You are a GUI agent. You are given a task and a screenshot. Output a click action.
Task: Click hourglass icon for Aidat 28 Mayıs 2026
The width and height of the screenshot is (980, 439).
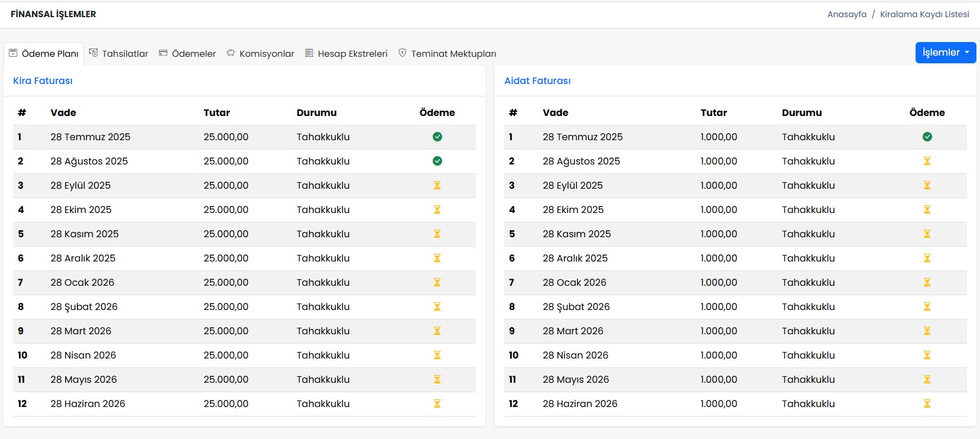(927, 379)
